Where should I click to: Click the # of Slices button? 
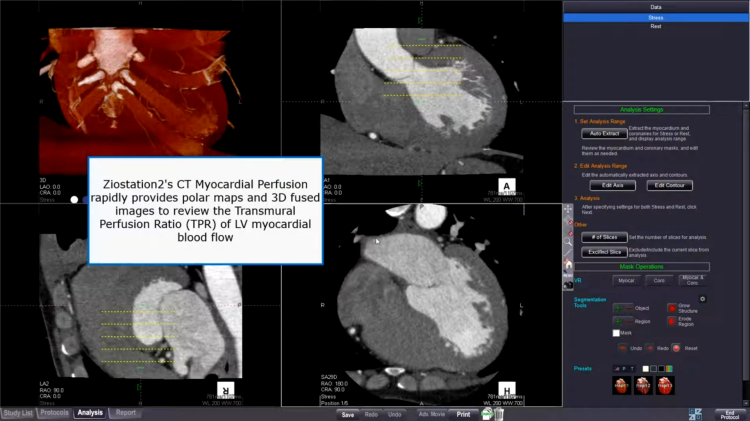[x=605, y=237]
